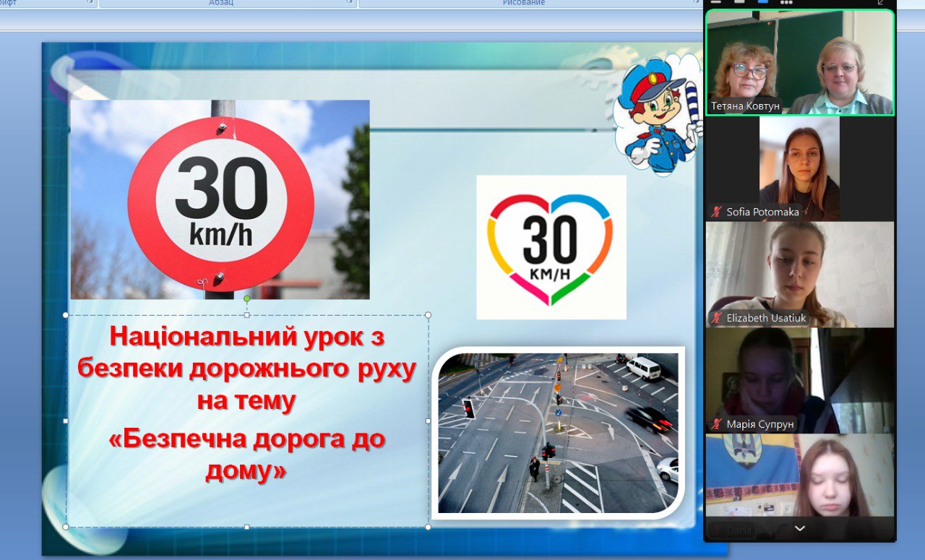925x560 pixels.
Task: Click the exit minimized video arrow icon
Action: pyautogui.click(x=881, y=2)
